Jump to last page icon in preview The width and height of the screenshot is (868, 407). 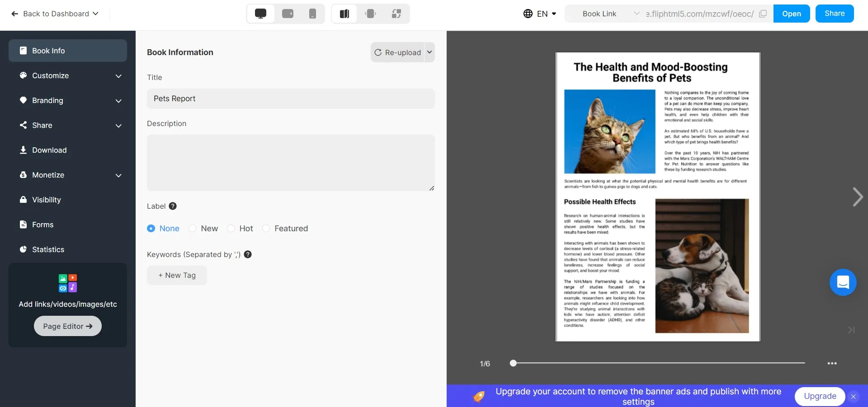click(x=851, y=330)
